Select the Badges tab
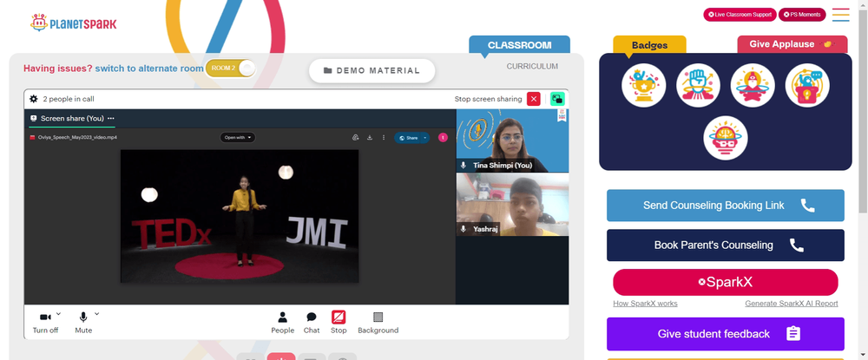 pos(649,45)
